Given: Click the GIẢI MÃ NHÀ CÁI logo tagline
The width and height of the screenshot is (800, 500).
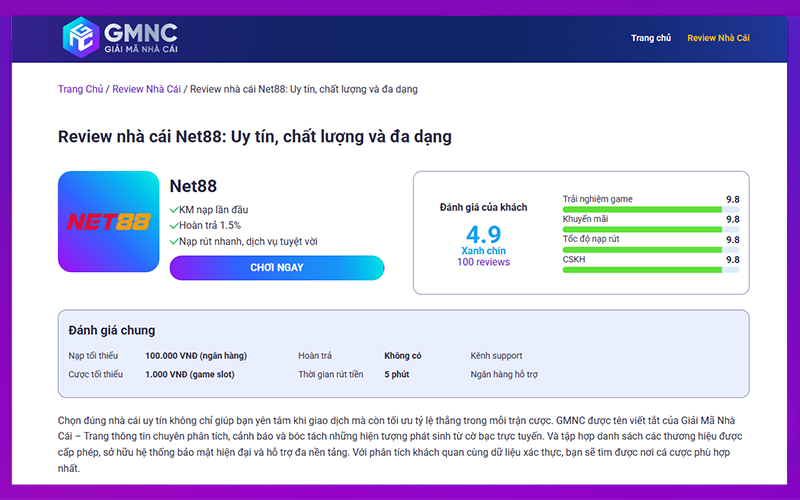Looking at the screenshot, I should pos(141,49).
